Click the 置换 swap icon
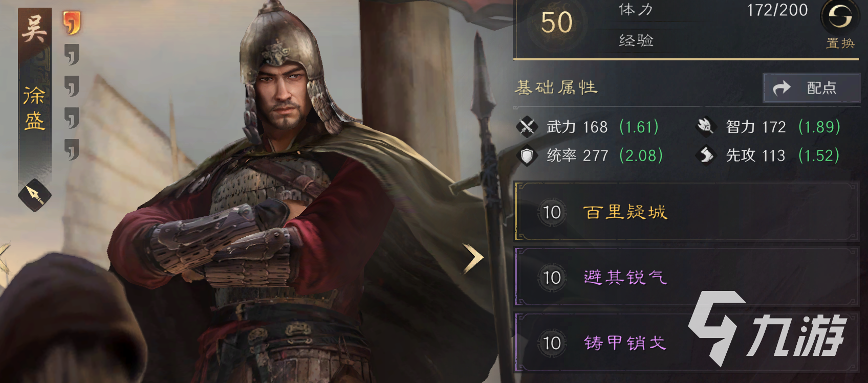This screenshot has height=383, width=868. (839, 17)
